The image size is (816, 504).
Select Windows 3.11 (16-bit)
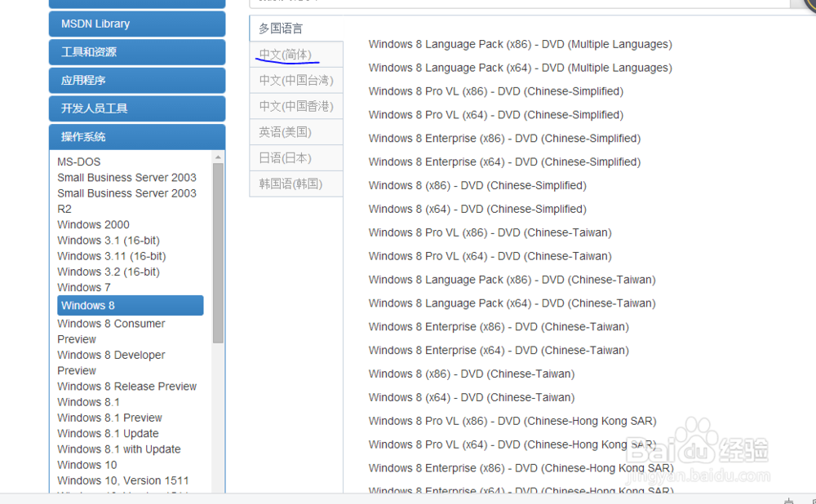[x=111, y=256]
